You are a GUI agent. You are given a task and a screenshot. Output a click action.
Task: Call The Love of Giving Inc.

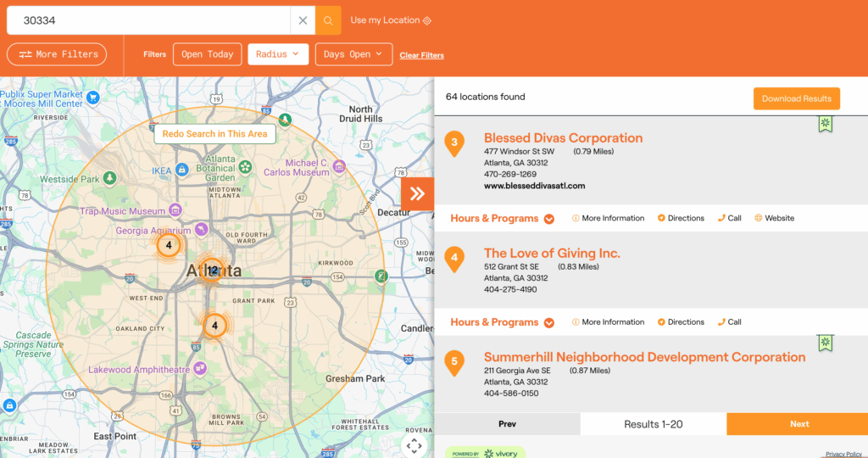(729, 322)
